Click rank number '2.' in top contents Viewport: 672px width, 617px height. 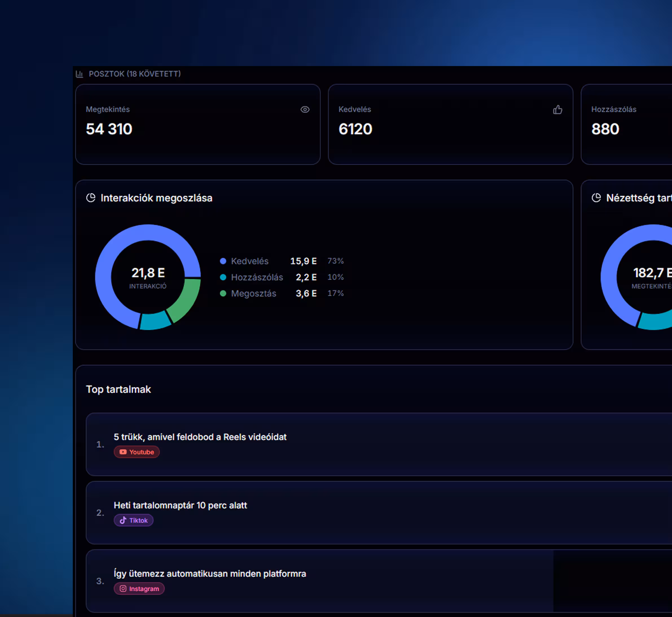(x=100, y=513)
